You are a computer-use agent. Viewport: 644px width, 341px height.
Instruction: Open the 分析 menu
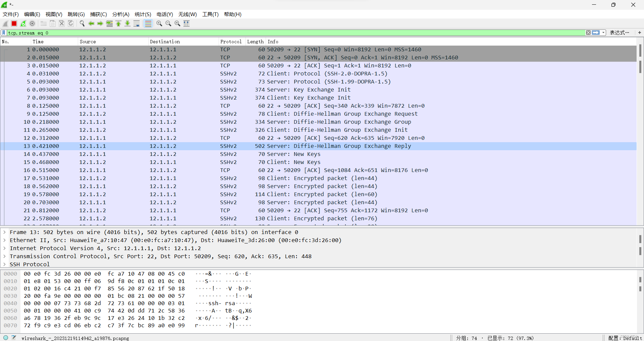pos(120,14)
